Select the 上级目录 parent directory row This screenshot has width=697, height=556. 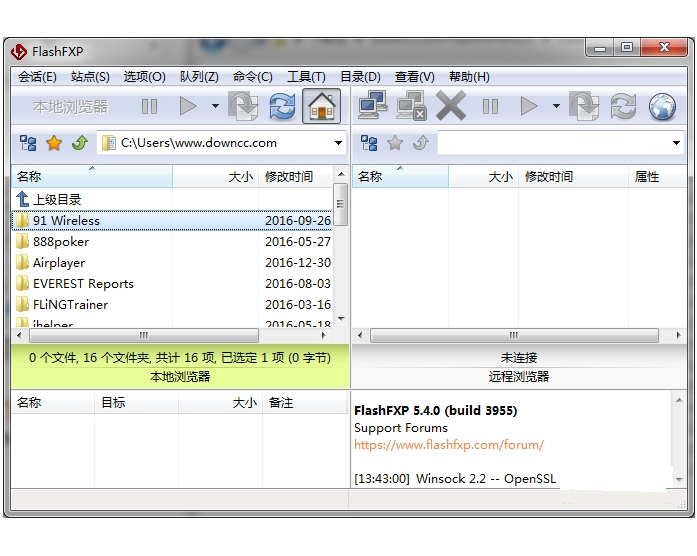[x=172, y=200]
